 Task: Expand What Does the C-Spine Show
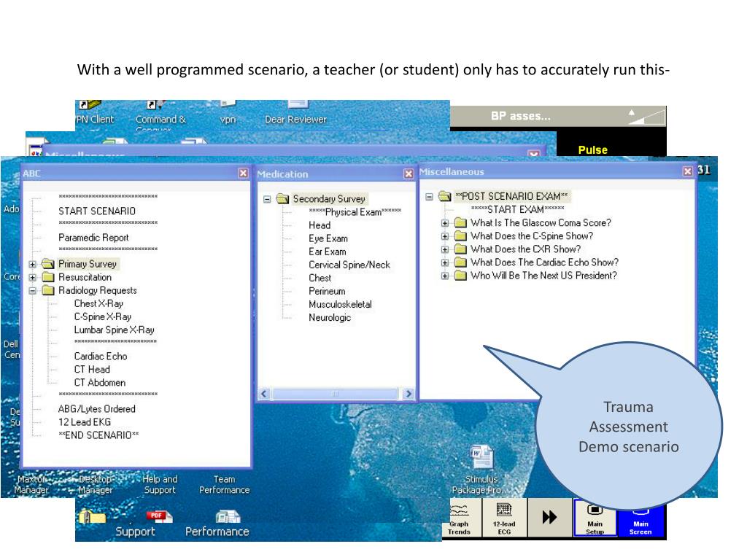point(444,236)
